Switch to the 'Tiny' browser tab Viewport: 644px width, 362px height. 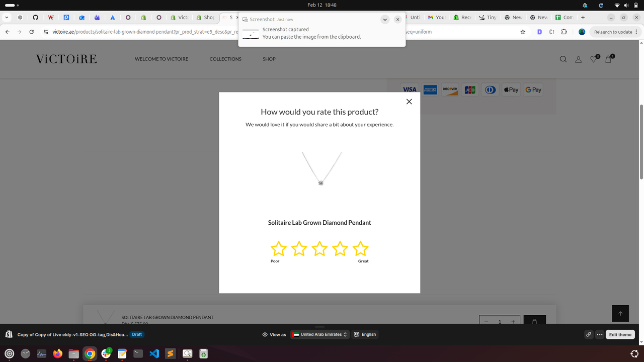click(x=488, y=17)
